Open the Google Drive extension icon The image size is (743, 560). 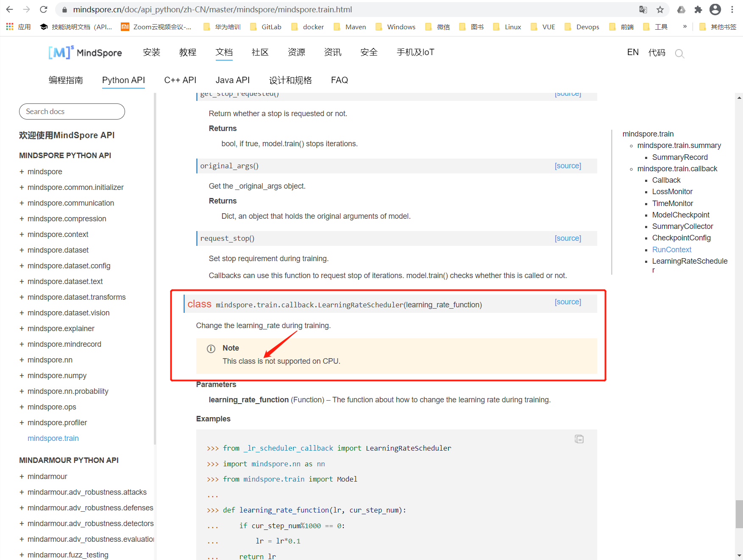point(681,9)
